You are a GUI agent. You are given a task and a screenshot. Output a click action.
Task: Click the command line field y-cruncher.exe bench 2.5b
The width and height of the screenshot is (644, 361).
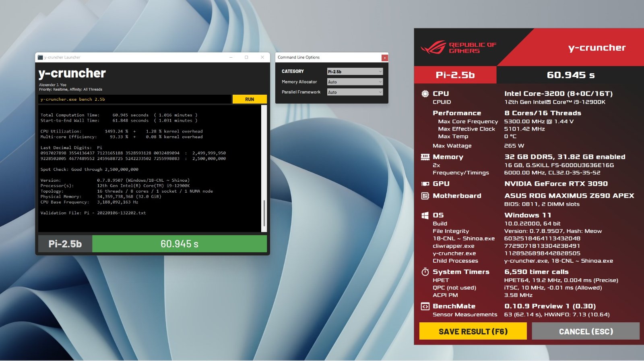135,99
